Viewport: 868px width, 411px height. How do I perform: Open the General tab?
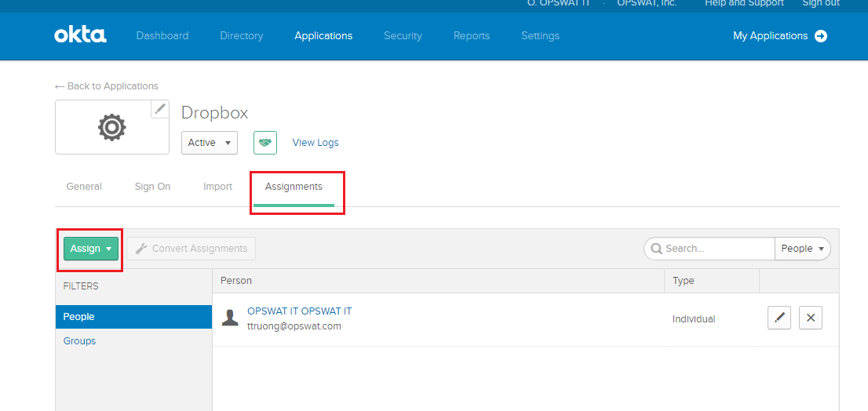(84, 187)
